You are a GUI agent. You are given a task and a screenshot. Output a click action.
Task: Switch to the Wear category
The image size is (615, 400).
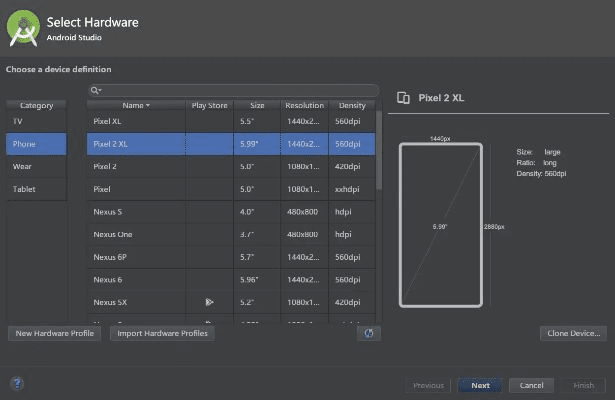pyautogui.click(x=36, y=166)
